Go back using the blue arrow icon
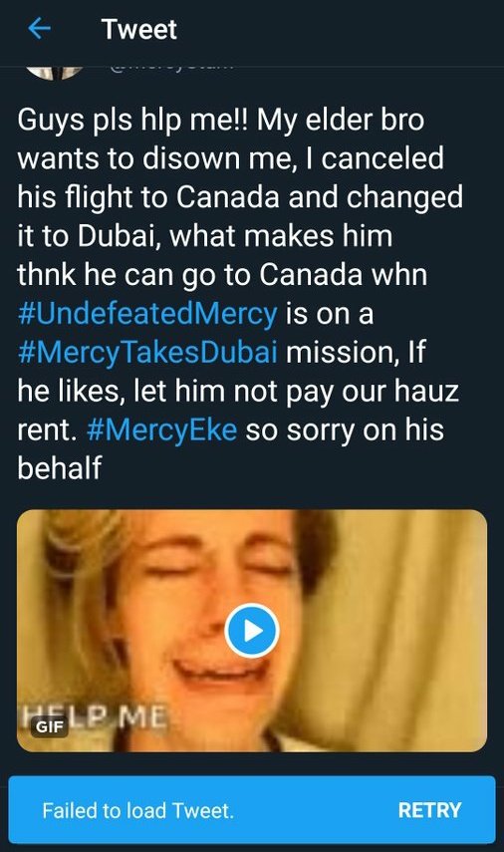504x852 pixels. (x=39, y=28)
